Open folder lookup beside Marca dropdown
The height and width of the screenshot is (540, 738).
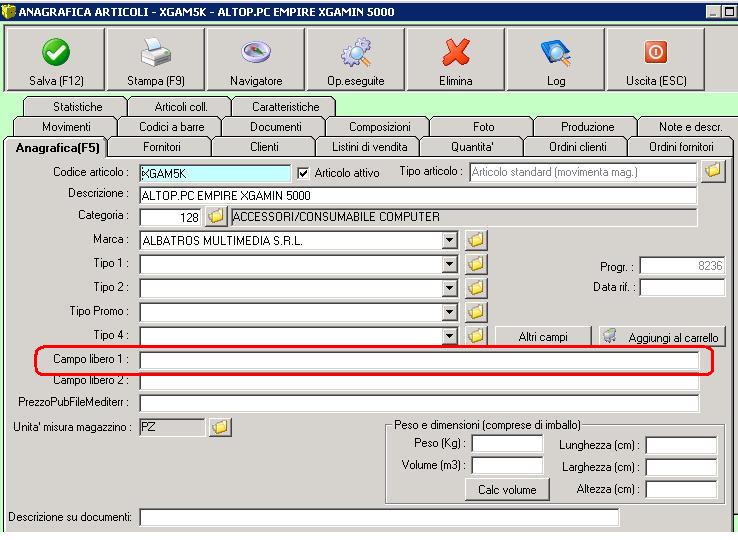point(476,240)
